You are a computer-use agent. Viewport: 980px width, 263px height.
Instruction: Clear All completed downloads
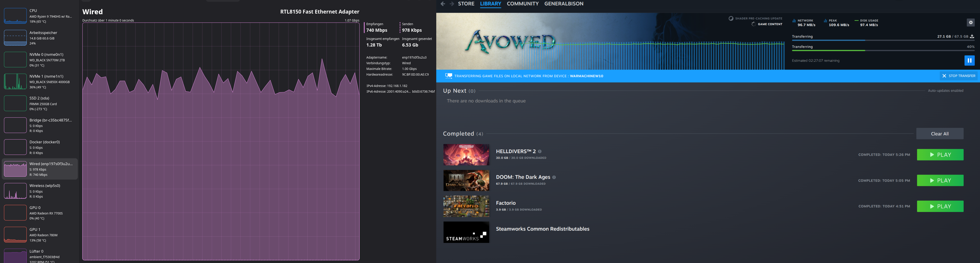940,134
